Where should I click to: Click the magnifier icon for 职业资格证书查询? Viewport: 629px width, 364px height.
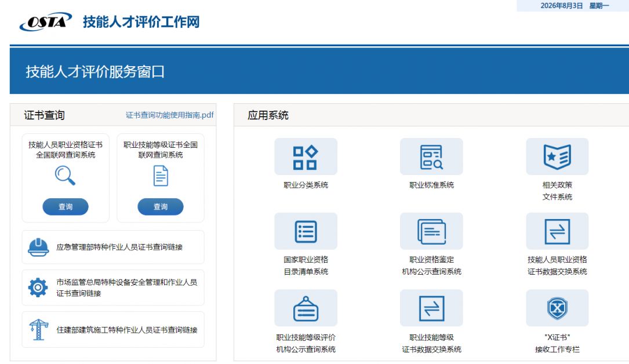(65, 176)
